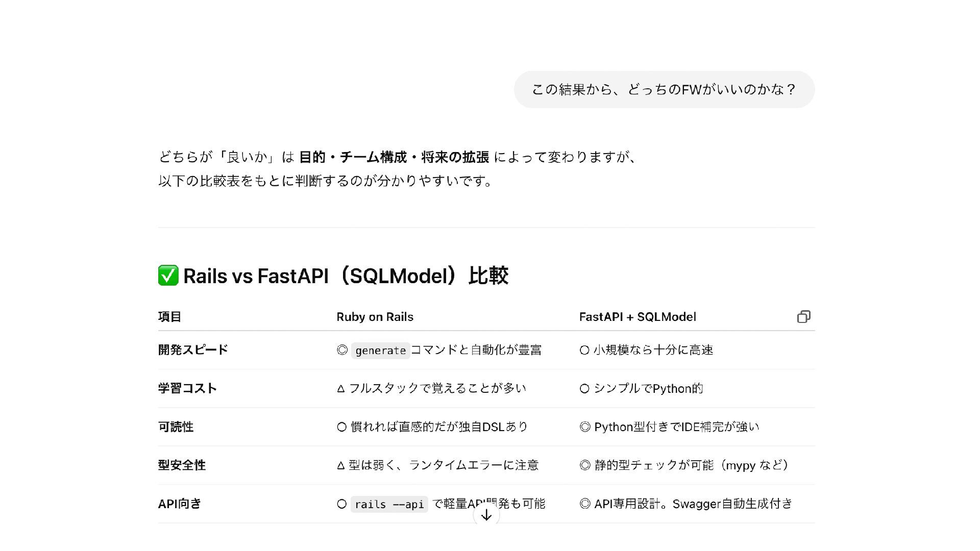This screenshot has height=551, width=980.
Task: Click the circle symbol before 小規模なら十分に高速
Action: 584,350
